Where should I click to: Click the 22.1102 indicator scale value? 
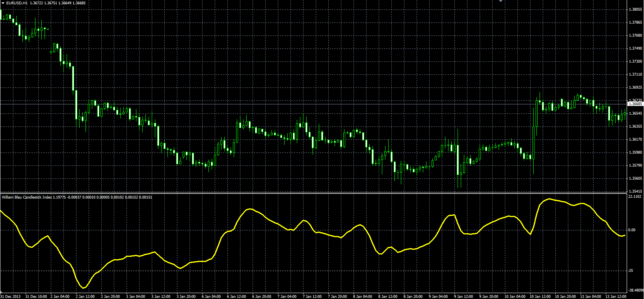(x=635, y=197)
